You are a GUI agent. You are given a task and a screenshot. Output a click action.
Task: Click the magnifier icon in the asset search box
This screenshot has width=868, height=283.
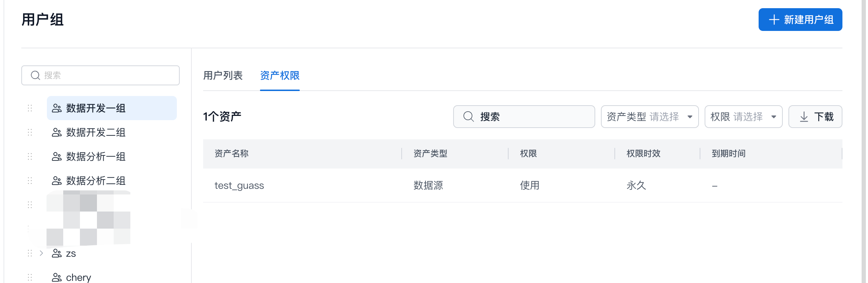[468, 117]
